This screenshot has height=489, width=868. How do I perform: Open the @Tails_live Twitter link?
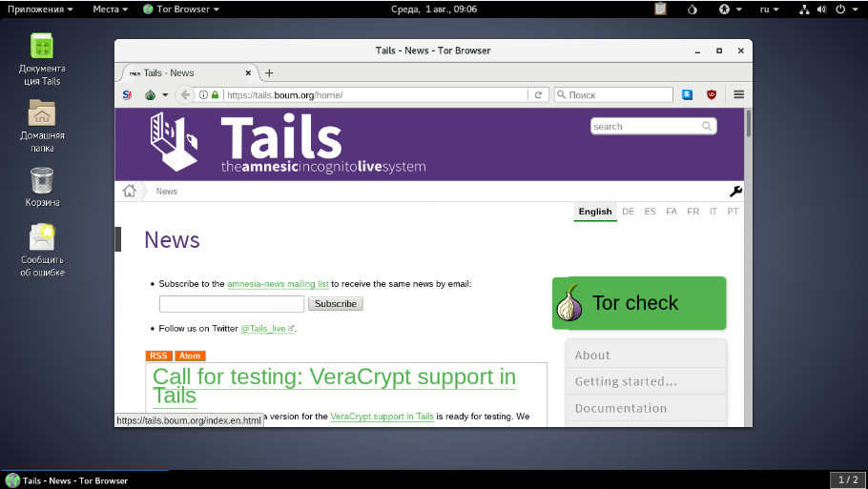tap(267, 329)
